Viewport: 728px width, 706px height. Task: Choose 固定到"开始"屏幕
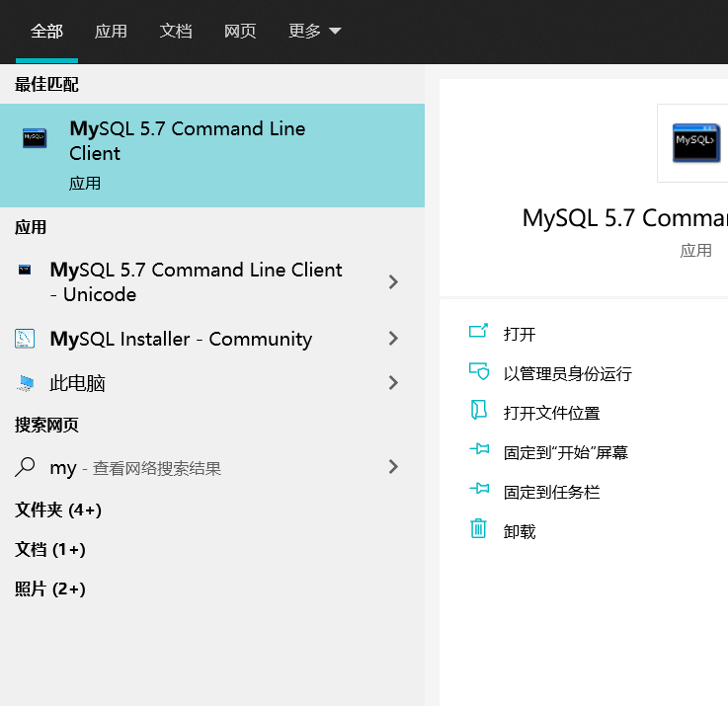[565, 452]
